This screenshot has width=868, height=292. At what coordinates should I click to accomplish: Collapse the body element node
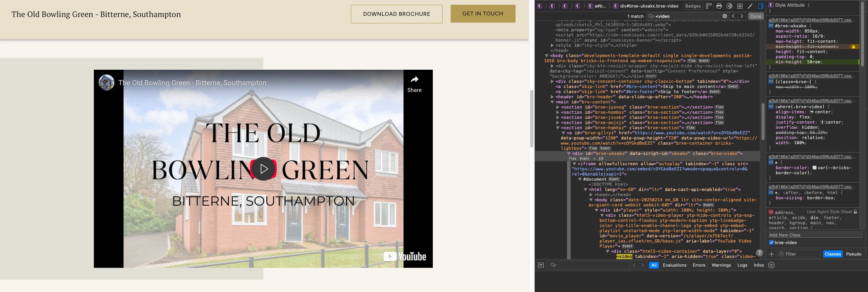pyautogui.click(x=546, y=56)
